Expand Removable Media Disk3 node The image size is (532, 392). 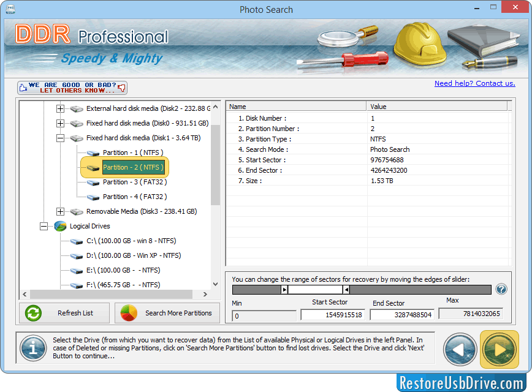pyautogui.click(x=60, y=211)
